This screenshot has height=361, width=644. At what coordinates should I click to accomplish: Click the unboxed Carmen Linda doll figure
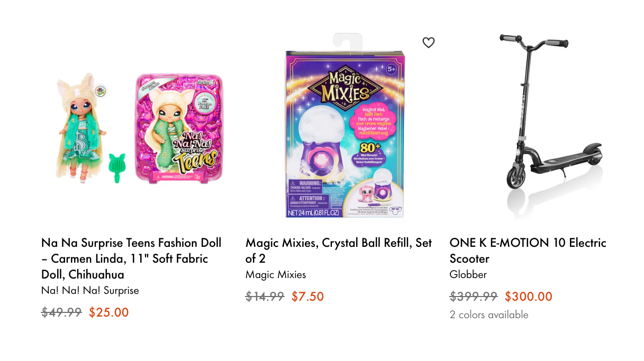(x=79, y=128)
